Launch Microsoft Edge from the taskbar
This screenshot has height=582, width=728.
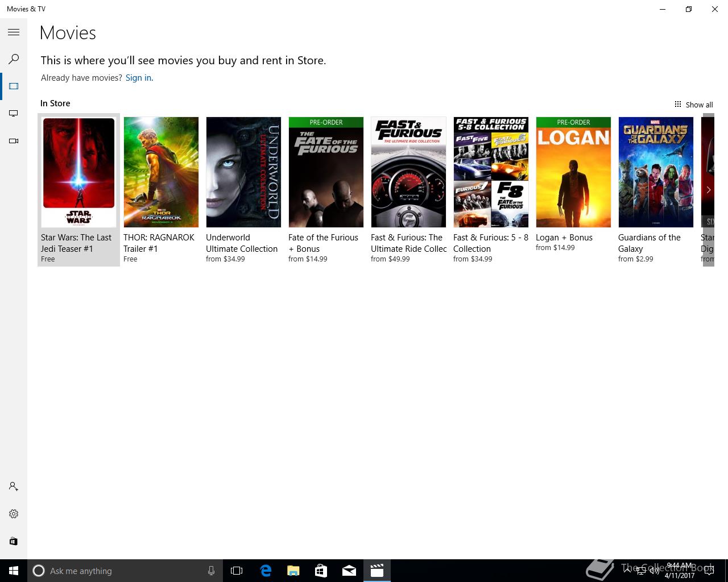(x=265, y=571)
